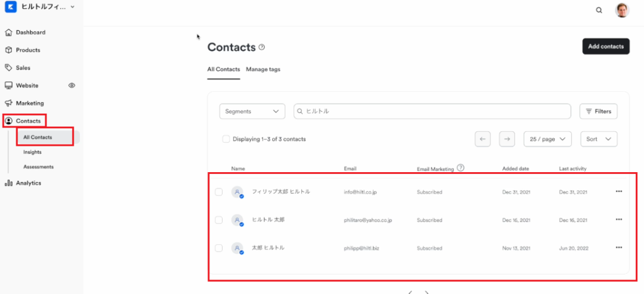
Task: Tick the select-all contacts checkbox
Action: (226, 139)
